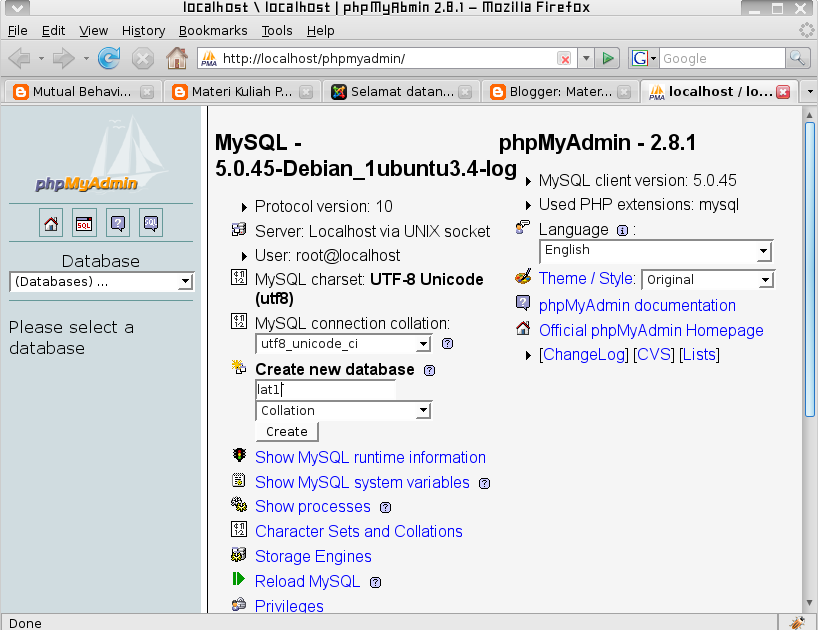Screen dimensions: 818x630
Task: Open phpMyAdmin documentation link
Action: (x=637, y=306)
